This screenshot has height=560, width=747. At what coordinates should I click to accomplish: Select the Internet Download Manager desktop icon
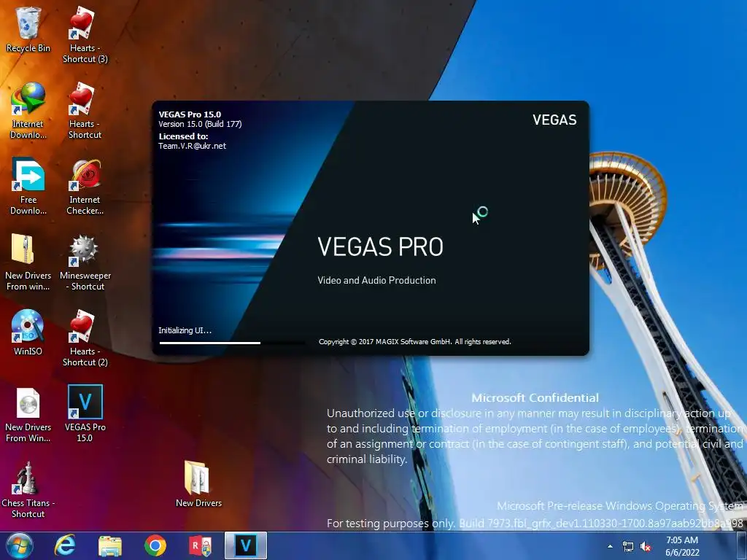(28, 111)
